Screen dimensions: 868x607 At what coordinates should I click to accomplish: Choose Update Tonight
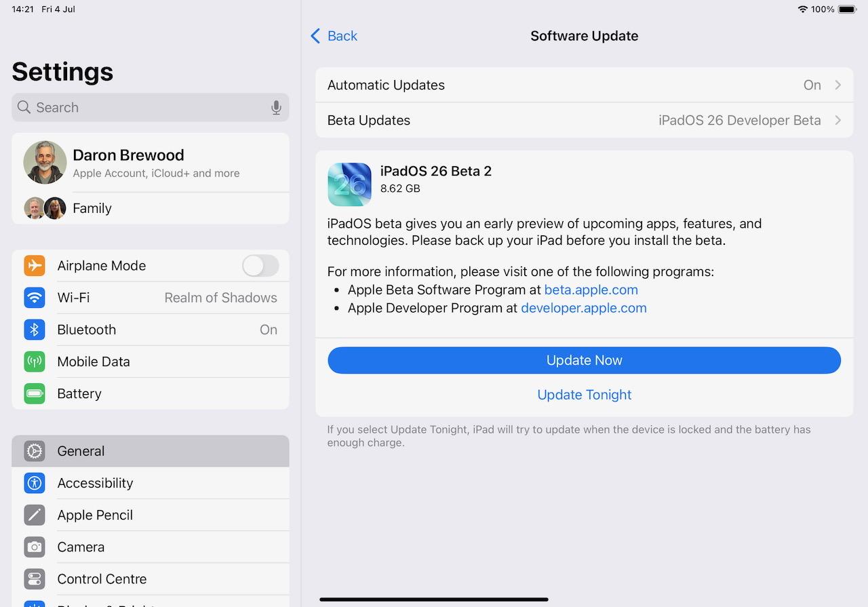click(585, 395)
